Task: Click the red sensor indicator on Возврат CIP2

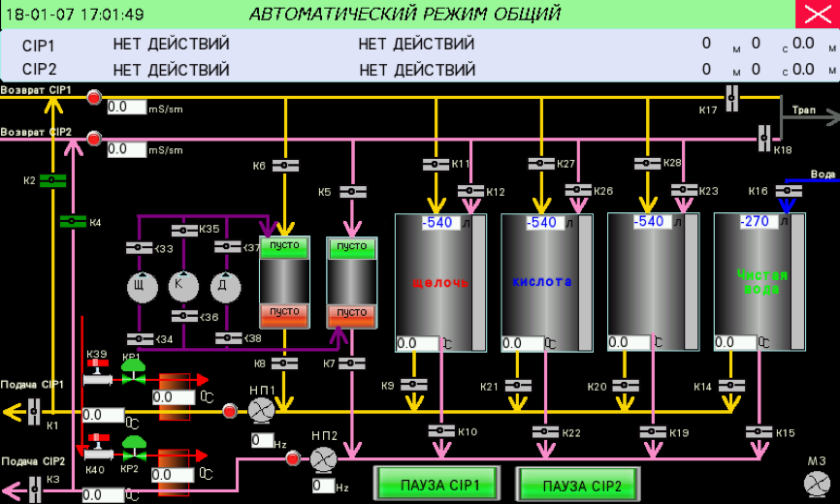Action: 94,140
